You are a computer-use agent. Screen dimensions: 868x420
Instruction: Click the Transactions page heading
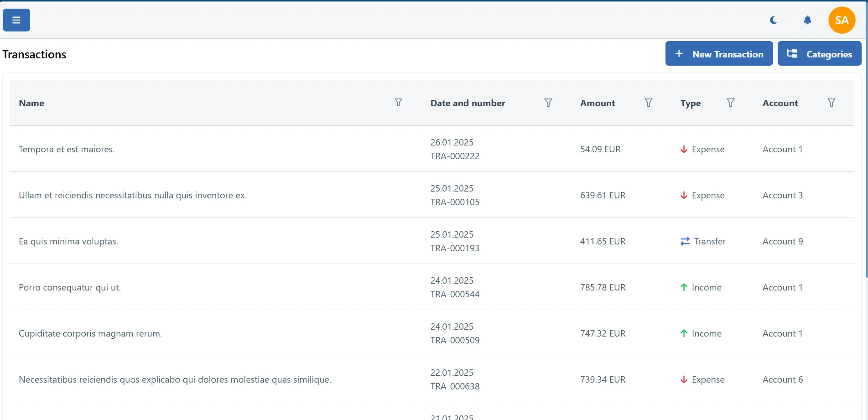34,54
